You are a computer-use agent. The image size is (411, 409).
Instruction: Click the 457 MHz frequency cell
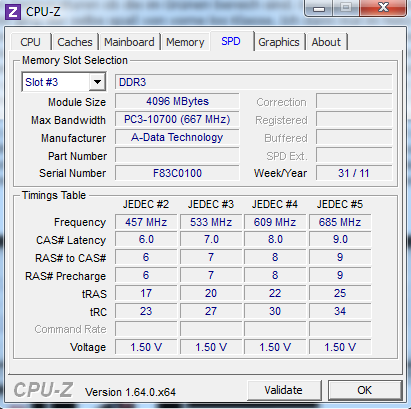point(146,222)
